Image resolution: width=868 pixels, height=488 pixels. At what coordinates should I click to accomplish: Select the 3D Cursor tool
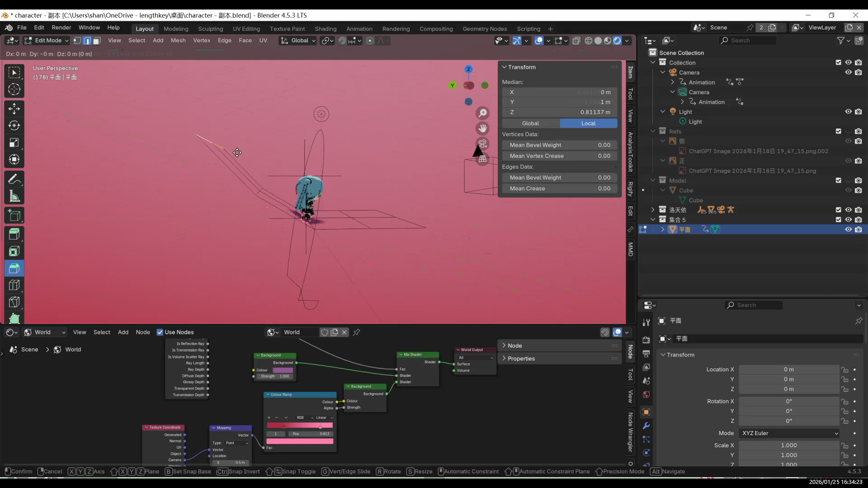coord(14,89)
